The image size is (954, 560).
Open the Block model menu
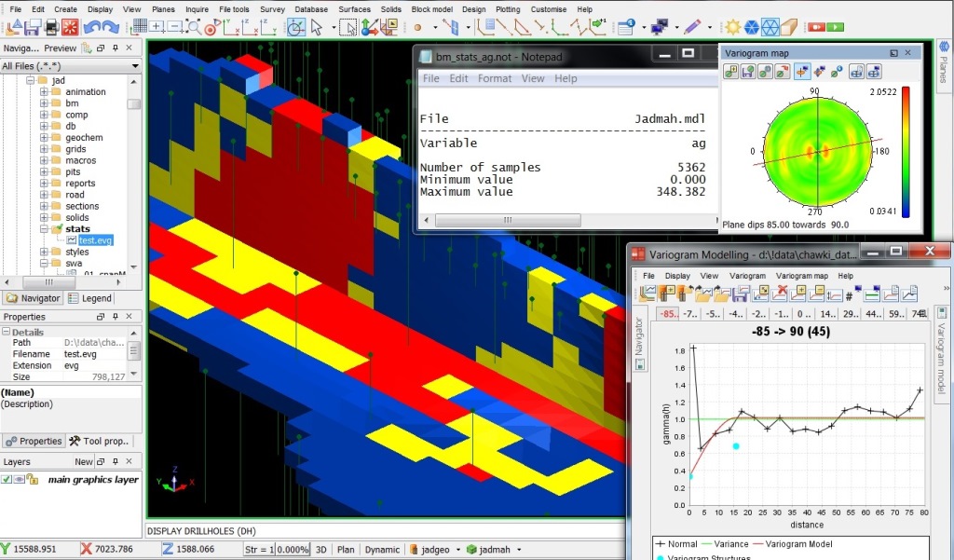(x=432, y=9)
